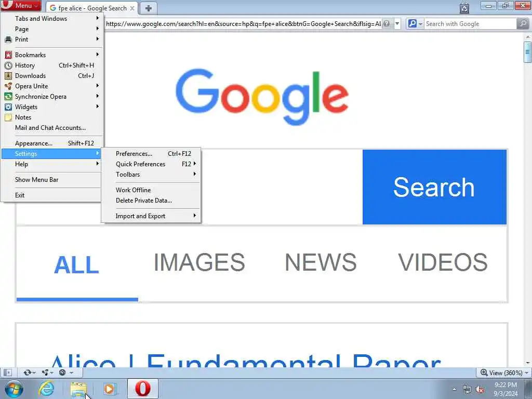Open the Windows Start button

[x=14, y=389]
